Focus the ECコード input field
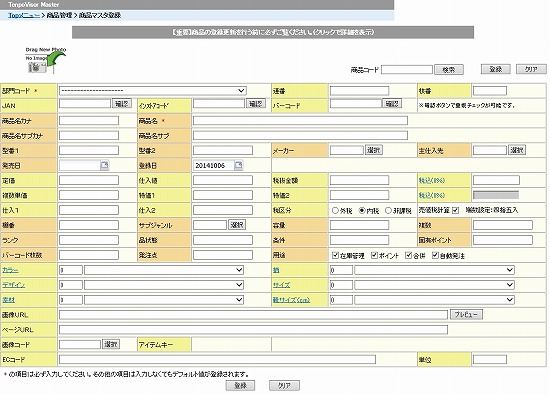 coord(217,359)
